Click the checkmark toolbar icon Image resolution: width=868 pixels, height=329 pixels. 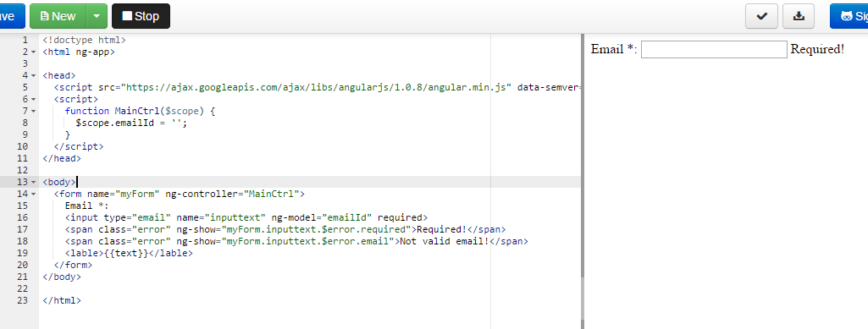pyautogui.click(x=761, y=16)
